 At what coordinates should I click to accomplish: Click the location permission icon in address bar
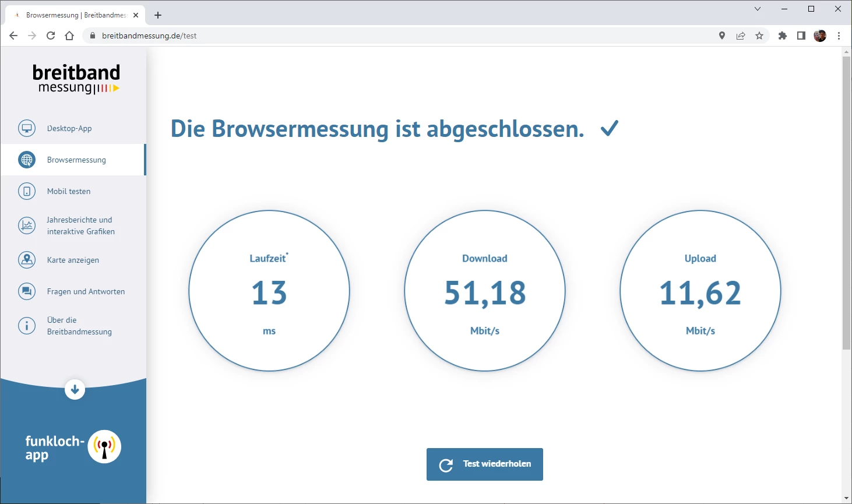point(722,36)
